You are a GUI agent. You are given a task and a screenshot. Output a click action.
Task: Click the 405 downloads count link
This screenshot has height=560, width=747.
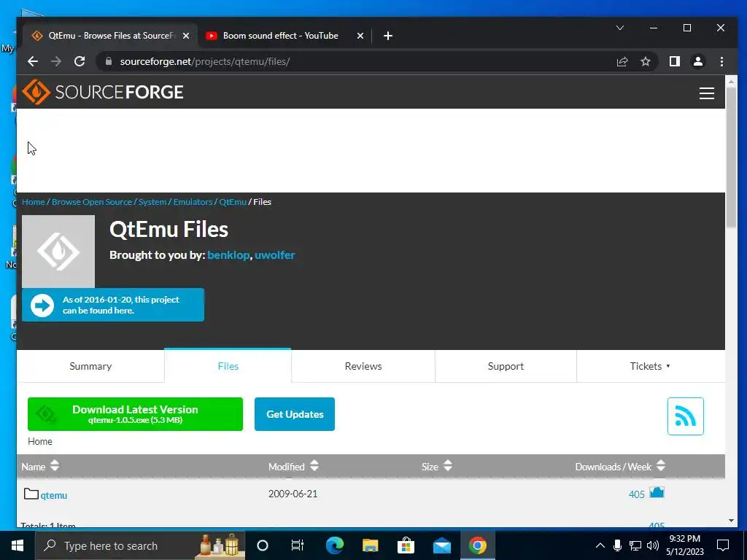pos(637,494)
